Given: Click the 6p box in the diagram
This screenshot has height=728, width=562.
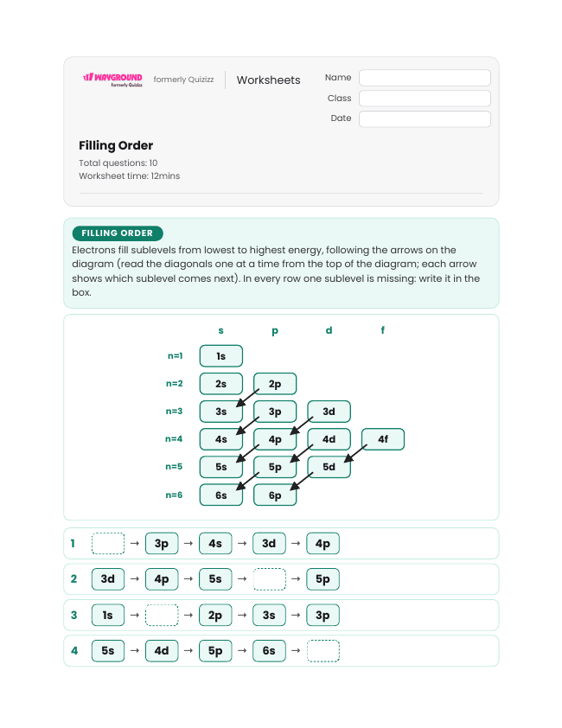Looking at the screenshot, I should (x=275, y=495).
